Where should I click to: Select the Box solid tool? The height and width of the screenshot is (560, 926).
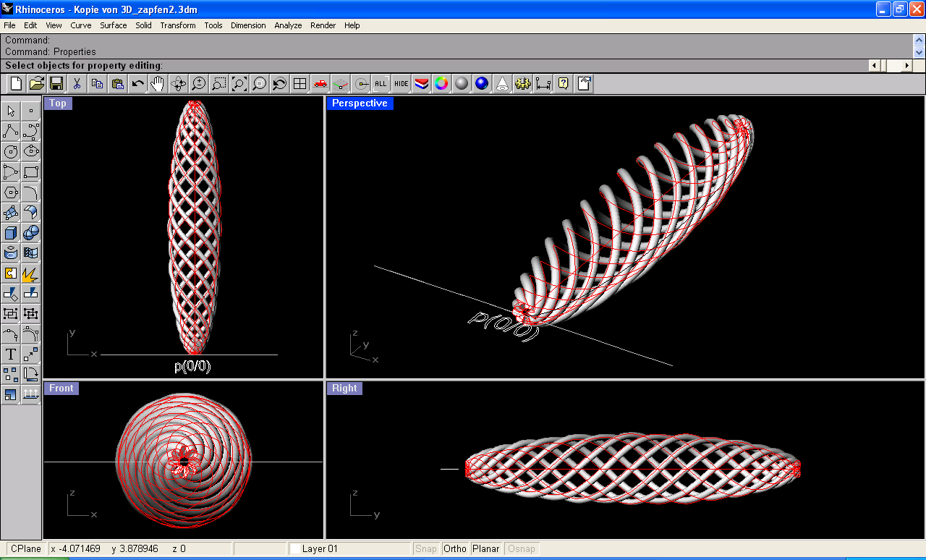tap(11, 232)
